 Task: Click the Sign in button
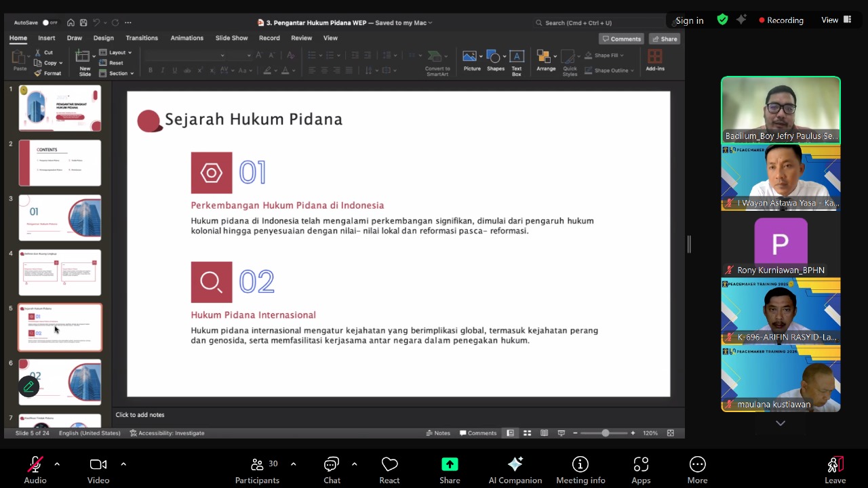point(690,20)
